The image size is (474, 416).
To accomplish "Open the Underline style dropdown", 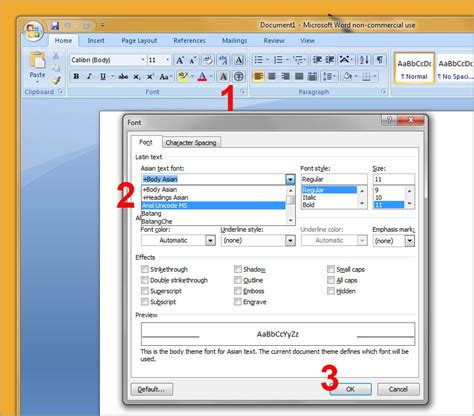I will (x=290, y=240).
